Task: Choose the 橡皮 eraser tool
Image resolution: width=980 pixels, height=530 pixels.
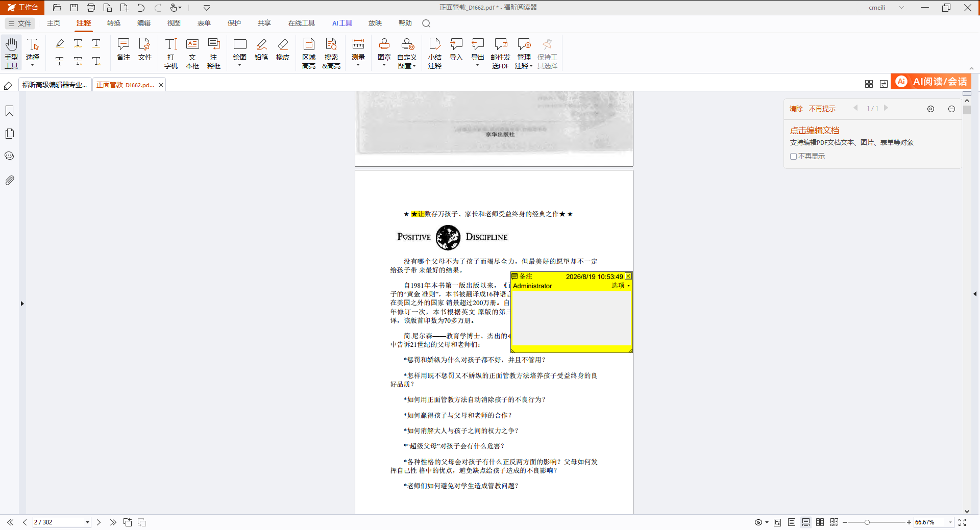Action: (x=283, y=49)
